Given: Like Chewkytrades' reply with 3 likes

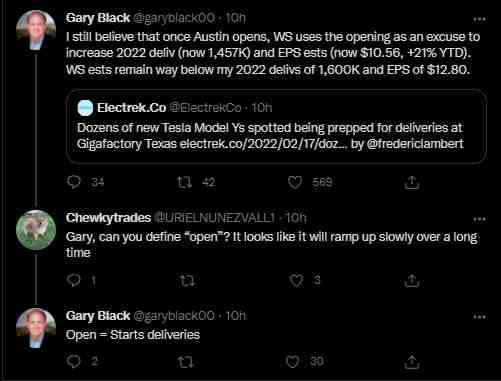Looking at the screenshot, I should (296, 280).
